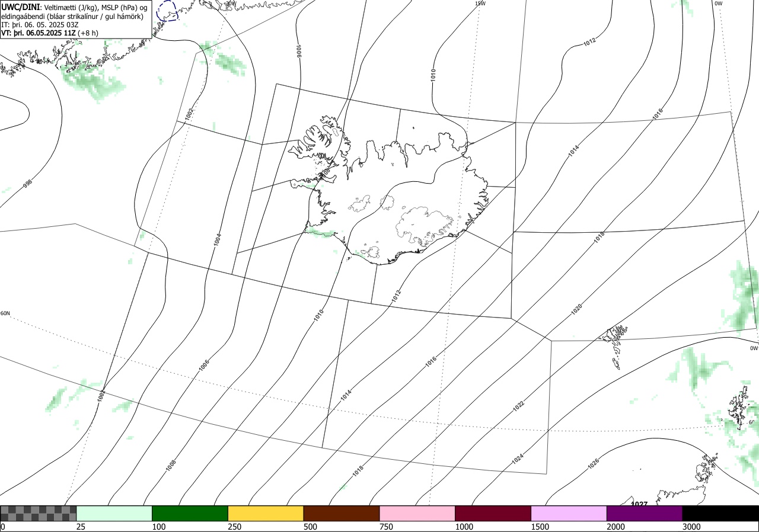Image resolution: width=759 pixels, height=532 pixels.
Task: Click the brown 500–750 legend swatch
Action: tap(342, 513)
